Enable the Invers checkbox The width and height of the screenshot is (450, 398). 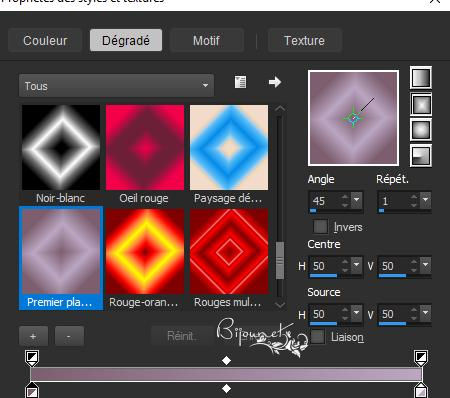[x=320, y=227]
